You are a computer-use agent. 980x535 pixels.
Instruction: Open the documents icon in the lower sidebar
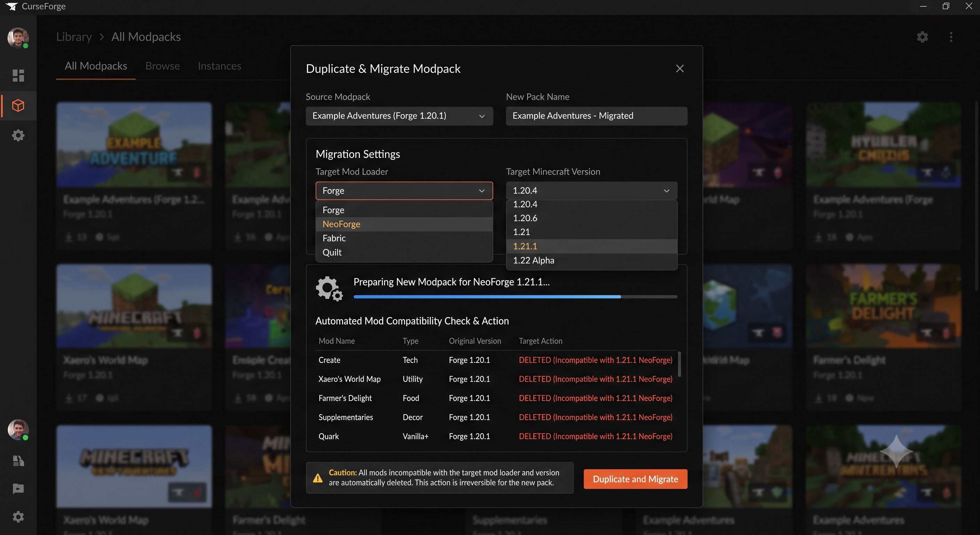click(x=18, y=461)
